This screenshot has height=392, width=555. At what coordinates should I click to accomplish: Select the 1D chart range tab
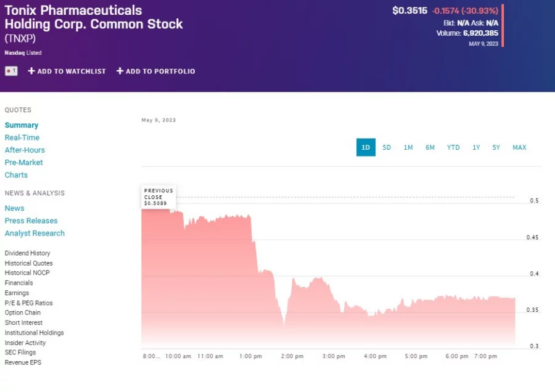[x=366, y=147]
